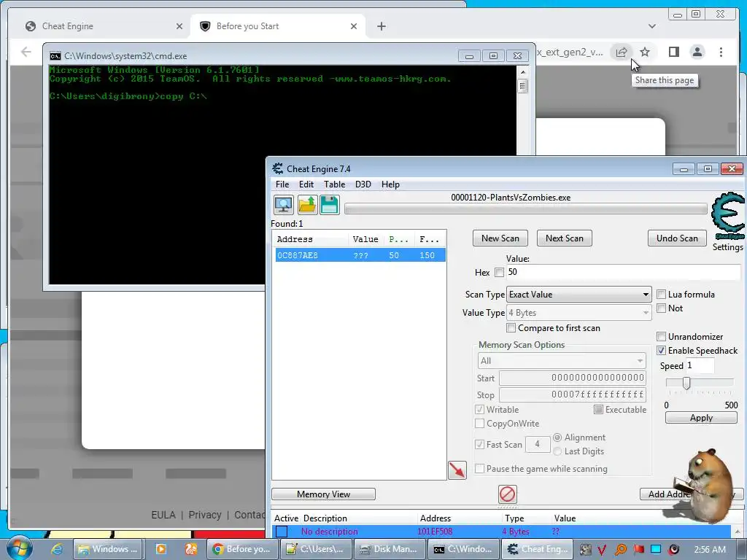Click the Windows Start orb
Image resolution: width=747 pixels, height=560 pixels.
click(x=19, y=548)
